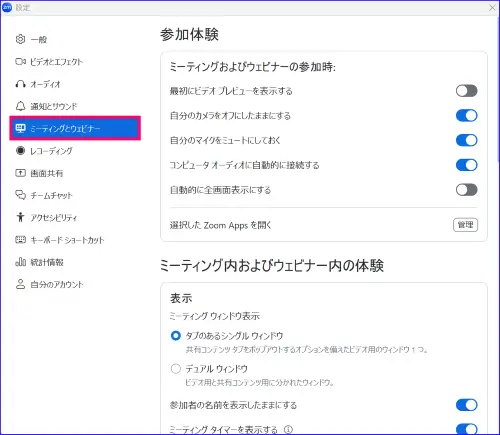Viewport: 500px width, 435px height.
Task: Click the info icon next to ミーティング タイマーを表示する
Action: click(288, 430)
